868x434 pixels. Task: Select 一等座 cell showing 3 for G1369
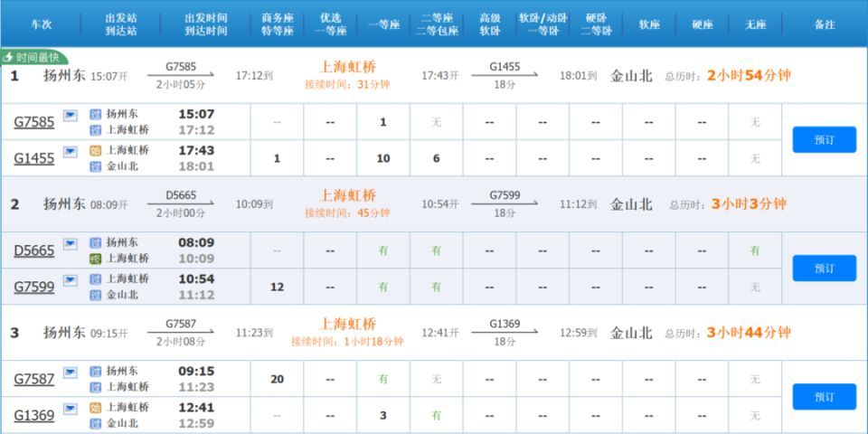[x=383, y=415]
